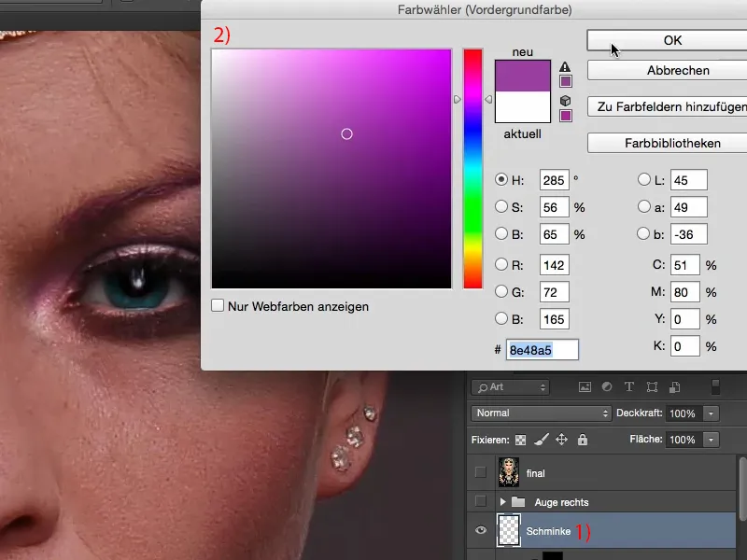Click the lock all padlock icon

point(583,439)
